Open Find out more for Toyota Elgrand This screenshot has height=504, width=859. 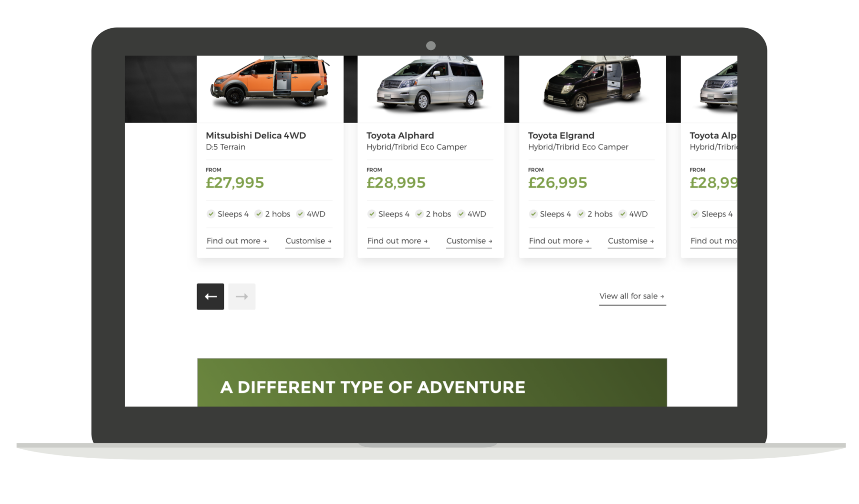pyautogui.click(x=560, y=241)
